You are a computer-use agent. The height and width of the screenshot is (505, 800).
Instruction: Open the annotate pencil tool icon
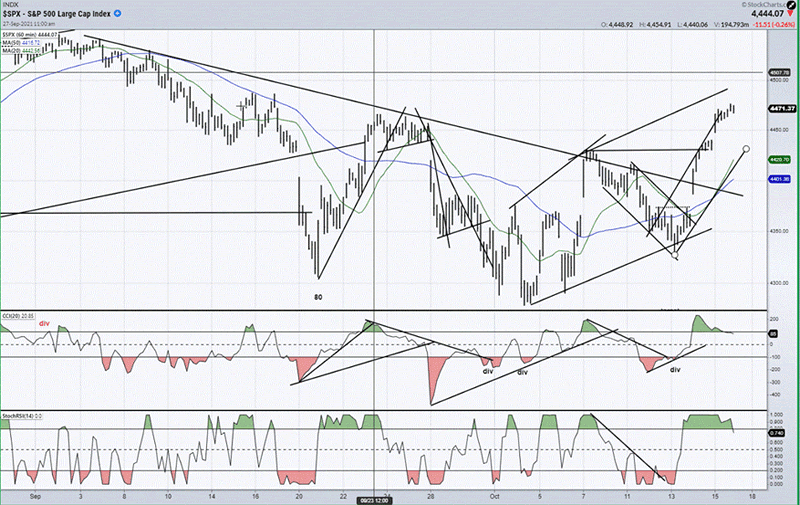(x=791, y=5)
